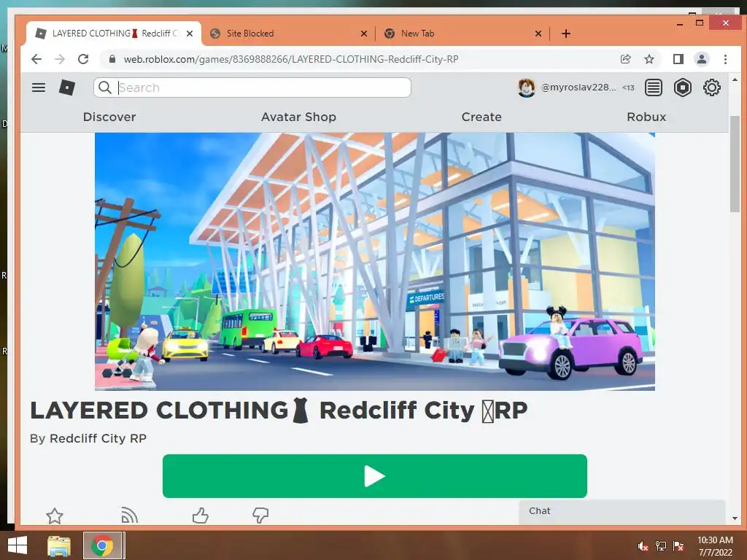Viewport: 747px width, 560px height.
Task: Click the address bar URL
Action: click(x=291, y=60)
